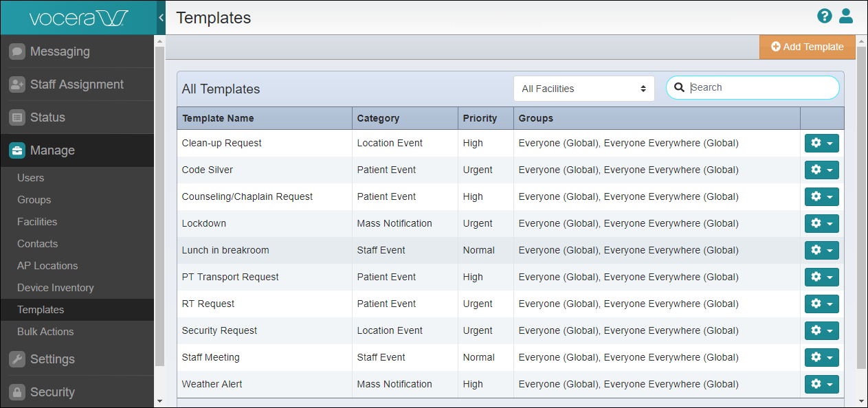The height and width of the screenshot is (408, 868).
Task: Open Device Inventory in the sidebar
Action: [x=56, y=288]
